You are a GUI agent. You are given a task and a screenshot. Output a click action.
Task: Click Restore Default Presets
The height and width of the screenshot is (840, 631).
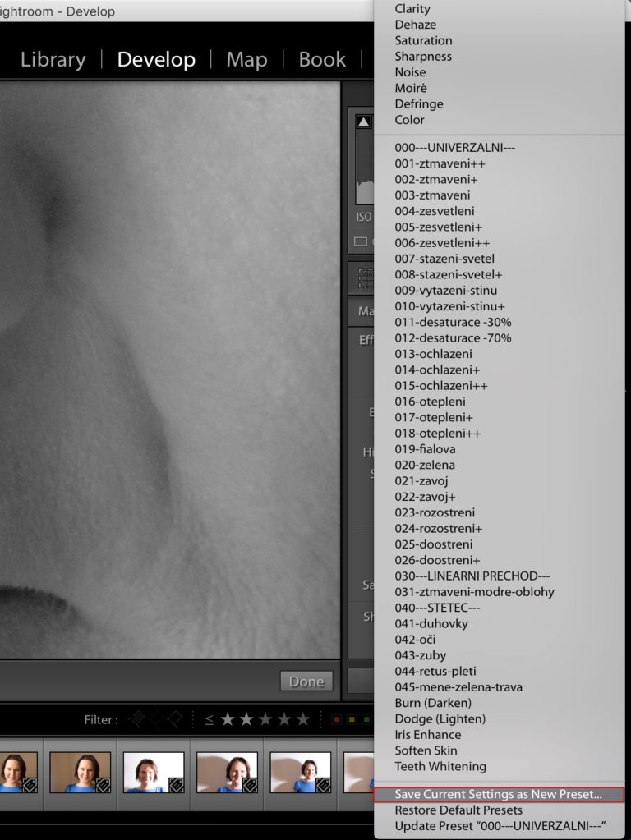458,810
